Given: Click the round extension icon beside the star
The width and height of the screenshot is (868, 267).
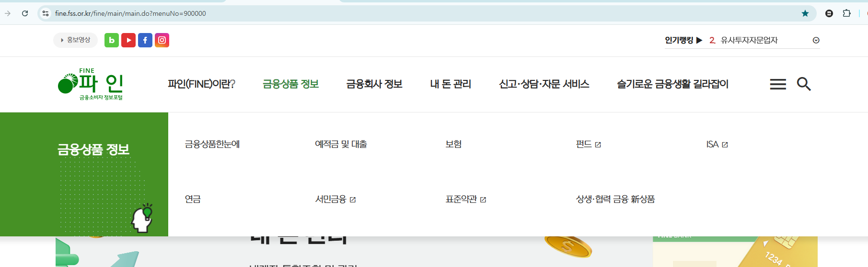Looking at the screenshot, I should click(829, 13).
